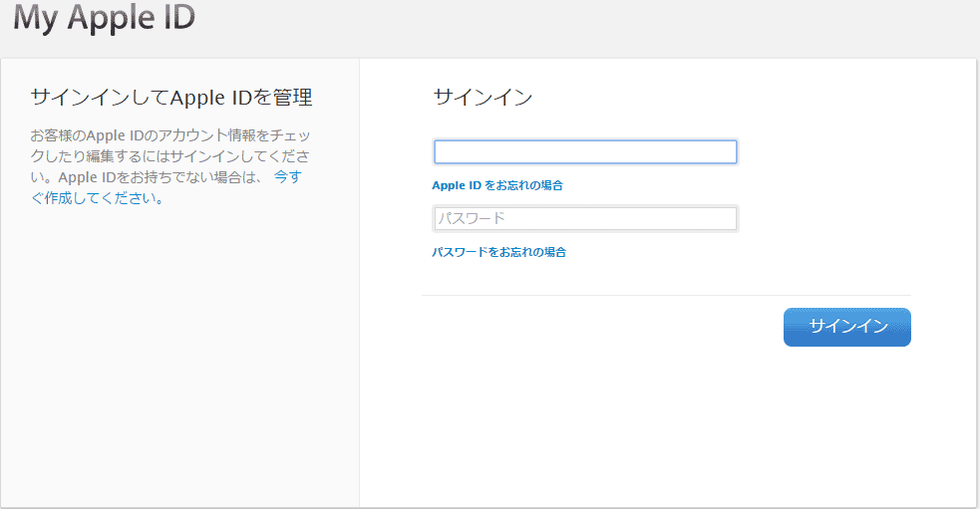Click the divider line above the sign-in button
The image size is (980, 509).
pos(665,295)
